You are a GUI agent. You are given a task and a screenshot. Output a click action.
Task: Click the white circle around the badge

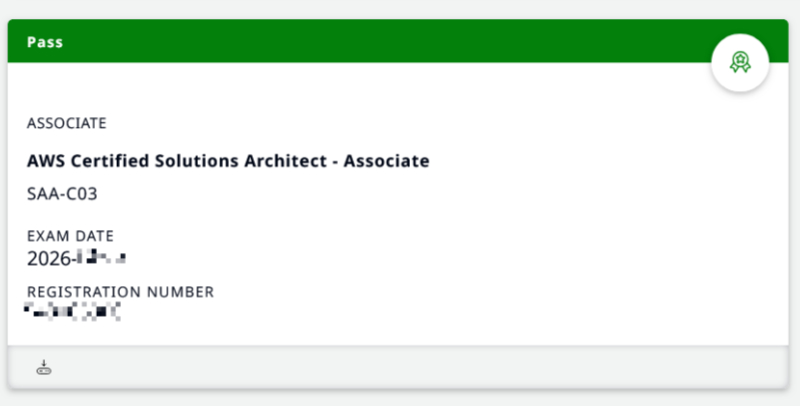[740, 63]
